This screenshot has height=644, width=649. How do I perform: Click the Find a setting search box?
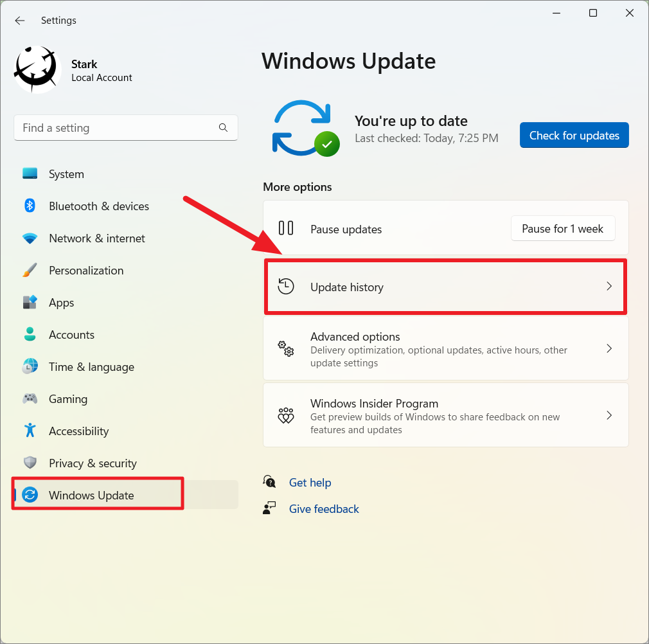[x=126, y=128]
